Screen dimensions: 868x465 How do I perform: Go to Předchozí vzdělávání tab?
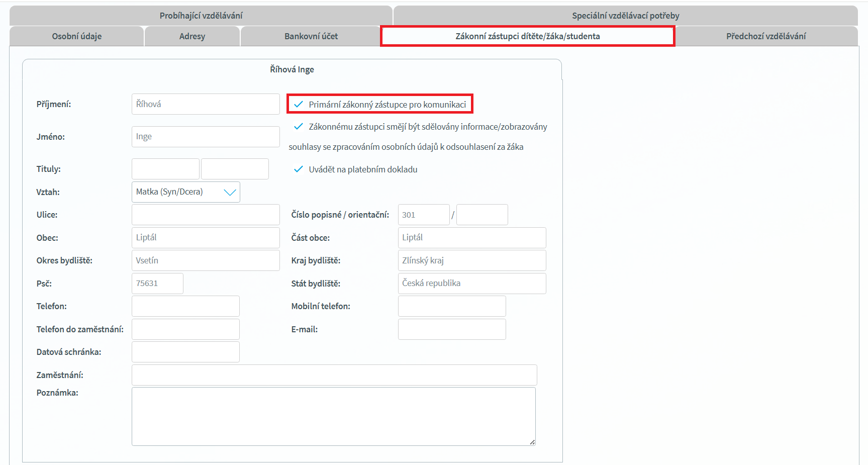765,36
